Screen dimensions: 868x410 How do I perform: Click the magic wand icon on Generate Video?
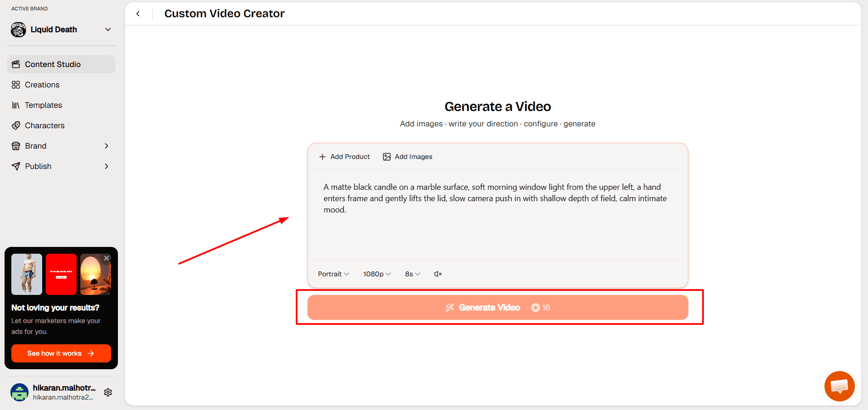click(x=450, y=308)
